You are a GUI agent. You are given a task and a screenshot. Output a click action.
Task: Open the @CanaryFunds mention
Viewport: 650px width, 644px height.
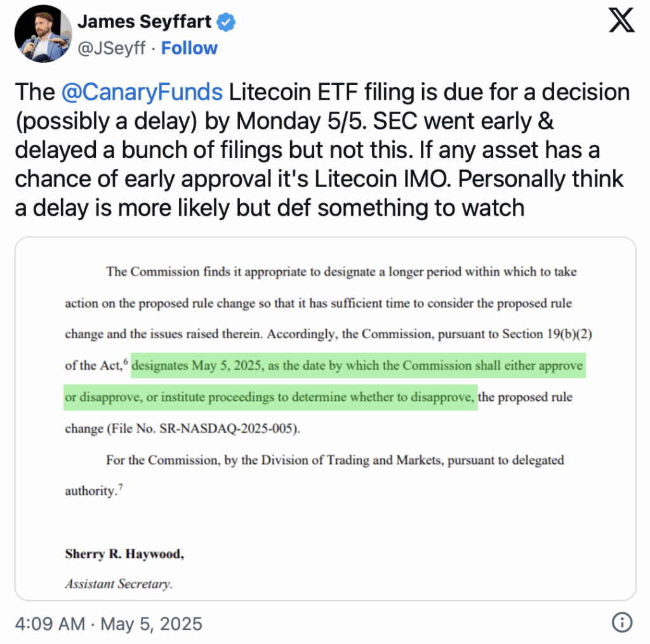click(142, 92)
